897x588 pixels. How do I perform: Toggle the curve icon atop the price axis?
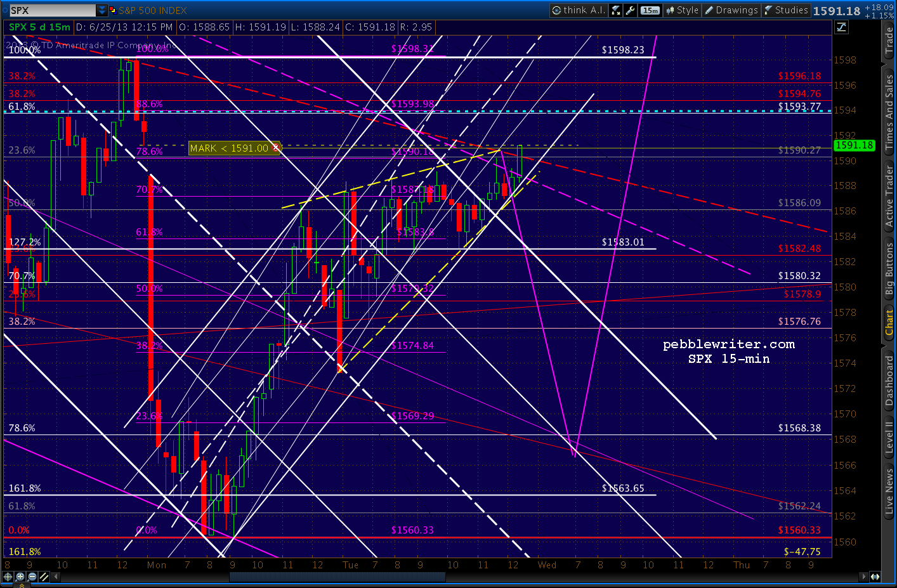click(841, 27)
